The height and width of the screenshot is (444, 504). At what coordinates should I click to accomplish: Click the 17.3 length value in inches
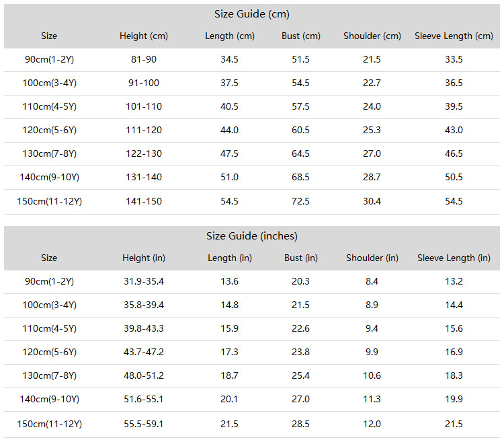pyautogui.click(x=229, y=352)
